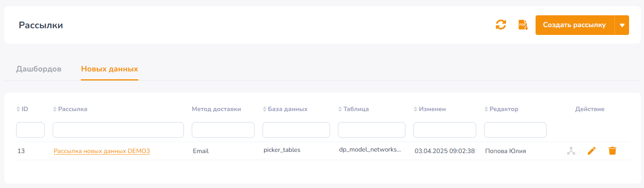The height and width of the screenshot is (188, 644).
Task: Click the Создать рассылку button
Action: coord(575,25)
